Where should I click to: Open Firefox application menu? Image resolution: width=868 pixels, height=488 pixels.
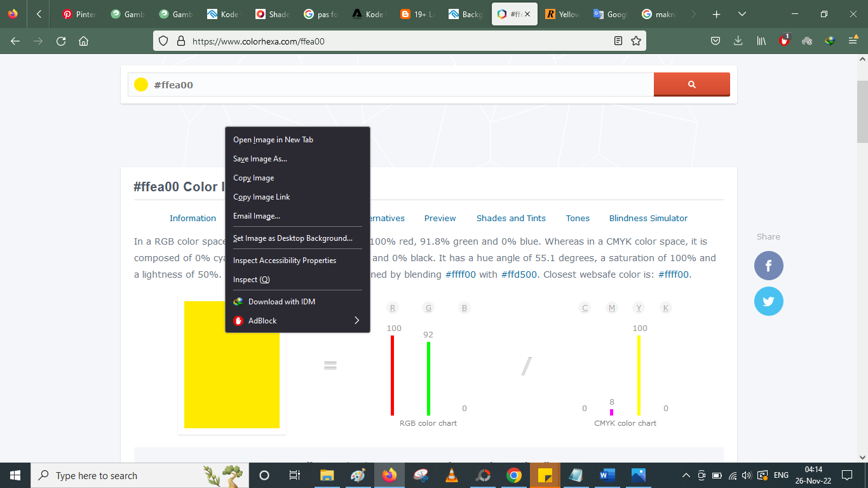[853, 41]
